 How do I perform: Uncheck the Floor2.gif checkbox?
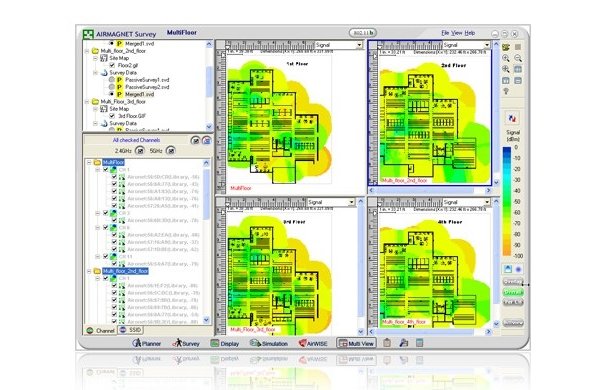point(112,65)
